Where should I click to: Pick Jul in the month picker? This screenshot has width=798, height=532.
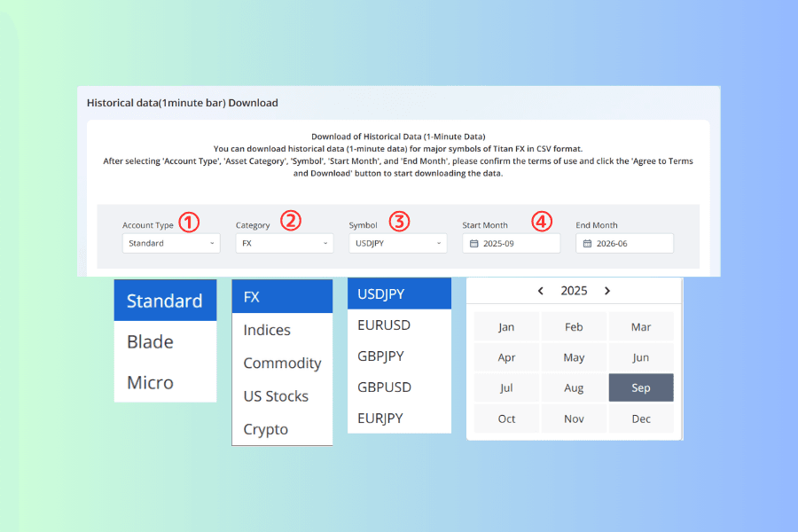[506, 388]
